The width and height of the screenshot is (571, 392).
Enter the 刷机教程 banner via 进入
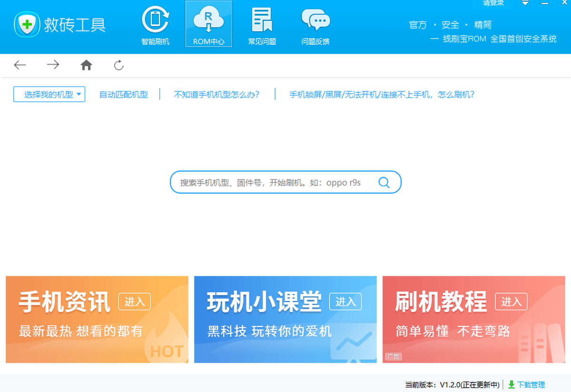click(511, 302)
